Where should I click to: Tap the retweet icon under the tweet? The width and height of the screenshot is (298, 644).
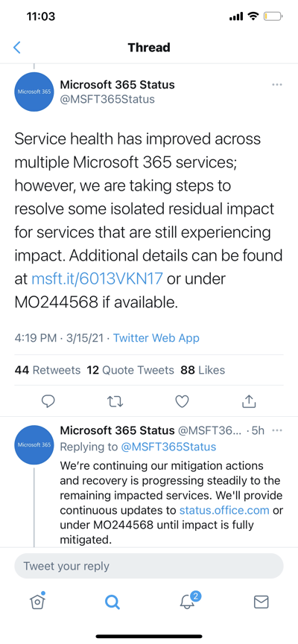(x=115, y=401)
